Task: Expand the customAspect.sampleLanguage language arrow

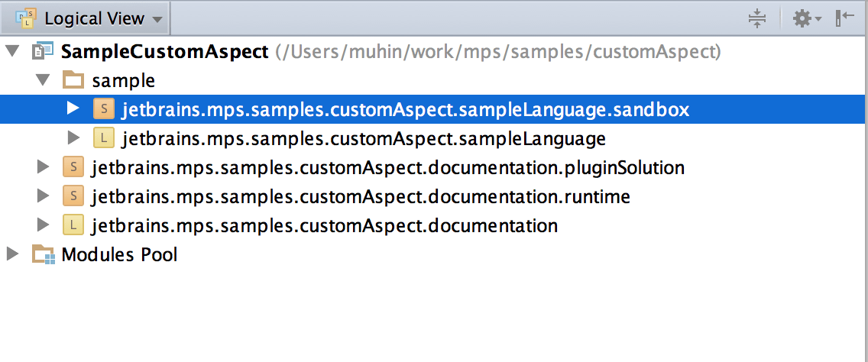Action: click(x=73, y=137)
